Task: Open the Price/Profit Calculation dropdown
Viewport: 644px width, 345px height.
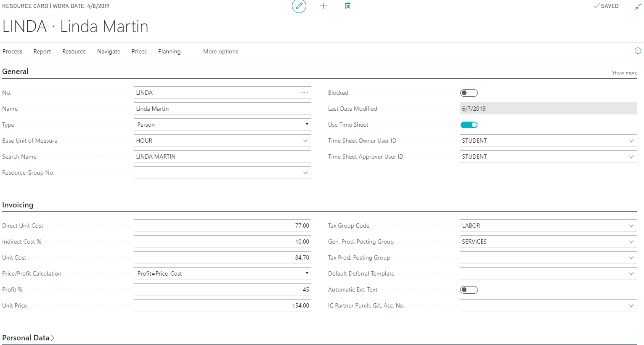Action: click(223, 273)
